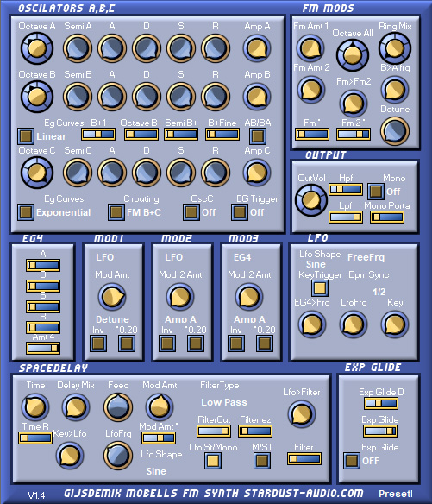Select Mod3 EG4 source label

(242, 257)
